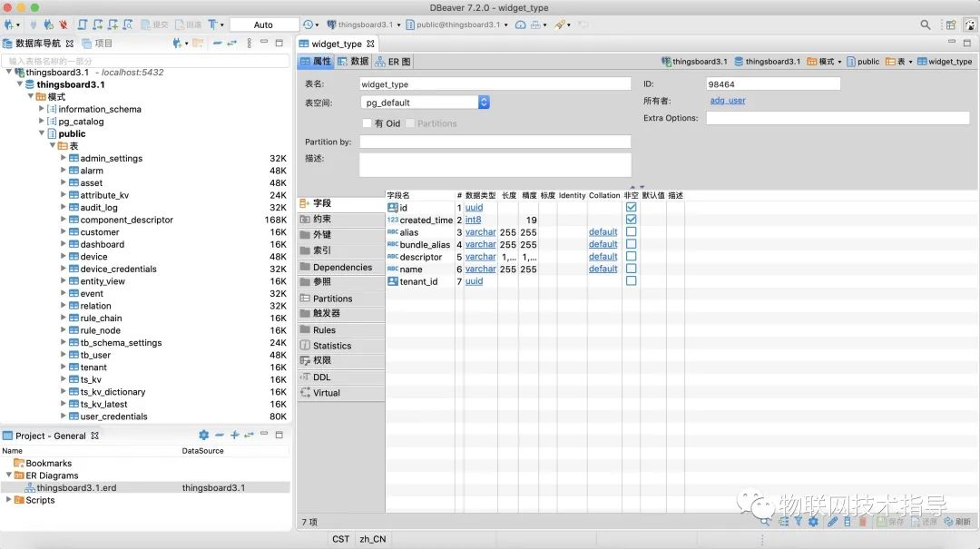Open the perspective table icon near top right

[x=951, y=25]
